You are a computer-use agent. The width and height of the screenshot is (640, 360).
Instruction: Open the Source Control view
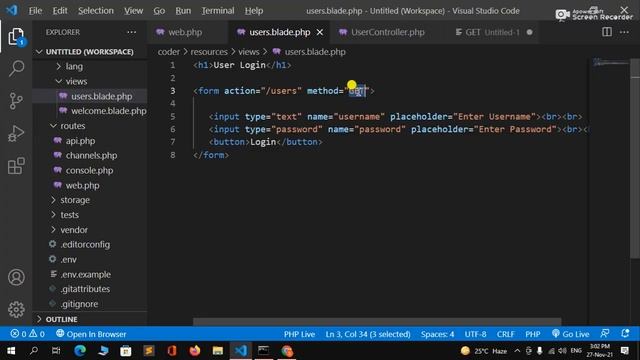[x=16, y=101]
